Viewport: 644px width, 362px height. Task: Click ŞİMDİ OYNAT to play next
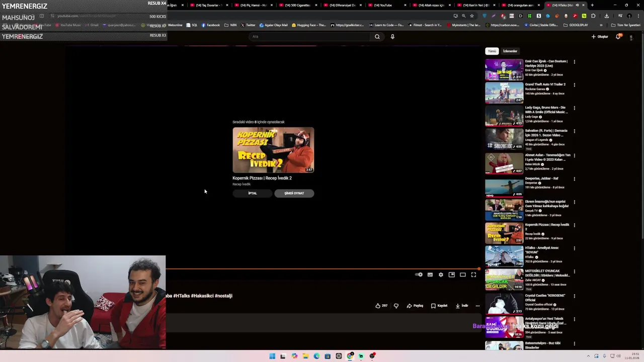294,193
